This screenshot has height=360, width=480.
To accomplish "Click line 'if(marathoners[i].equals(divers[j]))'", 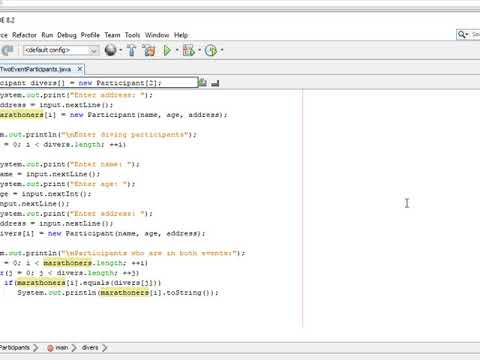I will (83, 283).
